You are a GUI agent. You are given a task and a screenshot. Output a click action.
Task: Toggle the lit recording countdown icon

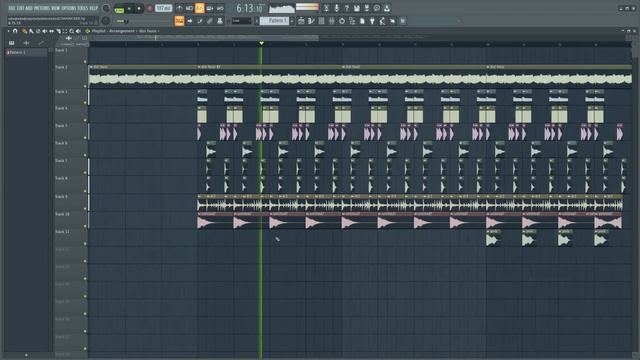(200, 8)
